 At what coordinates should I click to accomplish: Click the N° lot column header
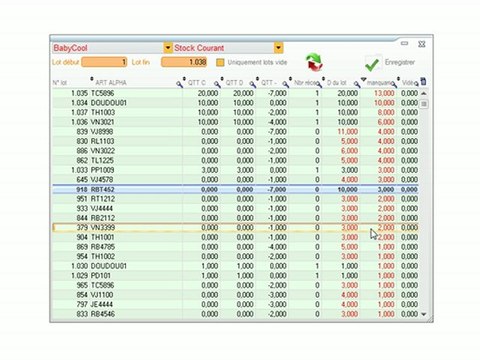click(60, 83)
